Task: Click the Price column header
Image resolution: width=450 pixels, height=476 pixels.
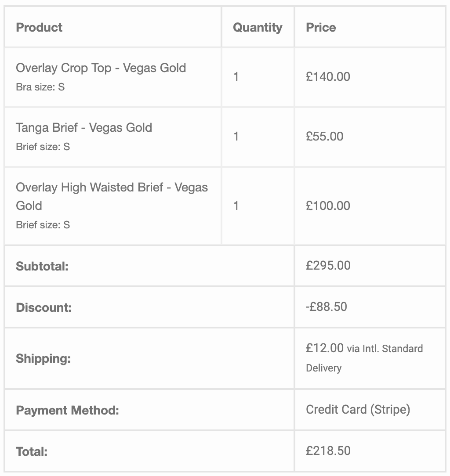Action: tap(321, 27)
